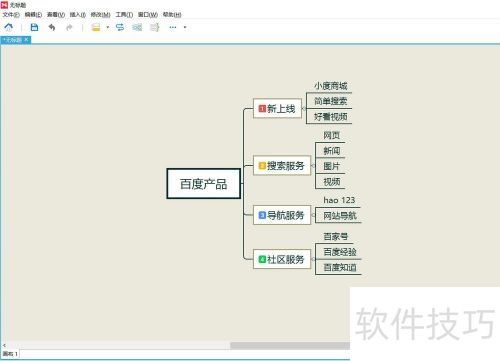Viewport: 500px width, 361px height.
Task: Save the mind map with disk icon
Action: click(34, 27)
